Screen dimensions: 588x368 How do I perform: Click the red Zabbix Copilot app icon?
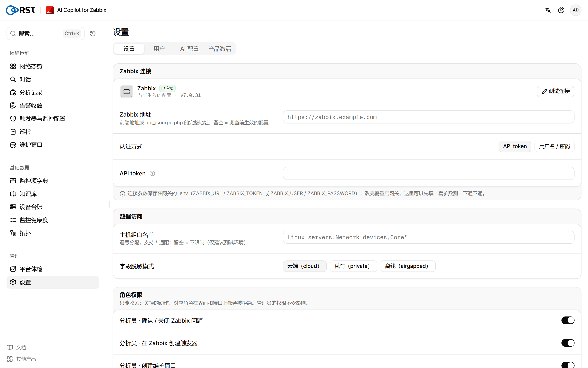tap(50, 10)
